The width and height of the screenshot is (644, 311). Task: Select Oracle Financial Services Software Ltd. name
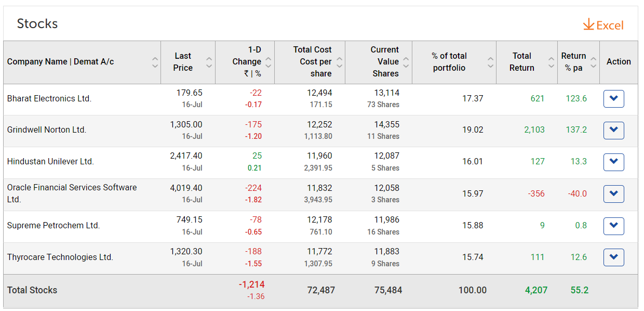coord(72,193)
